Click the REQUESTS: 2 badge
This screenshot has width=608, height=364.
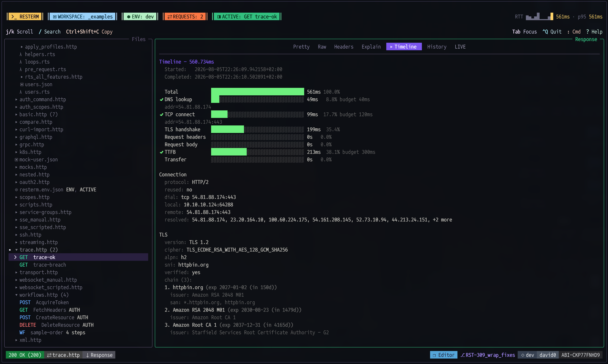(x=185, y=17)
